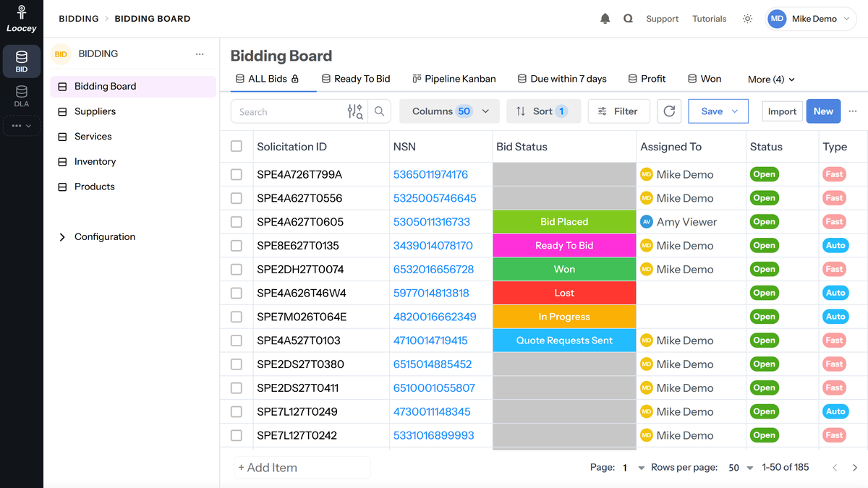
Task: Click the Services page icon in sidebar
Action: (x=62, y=137)
